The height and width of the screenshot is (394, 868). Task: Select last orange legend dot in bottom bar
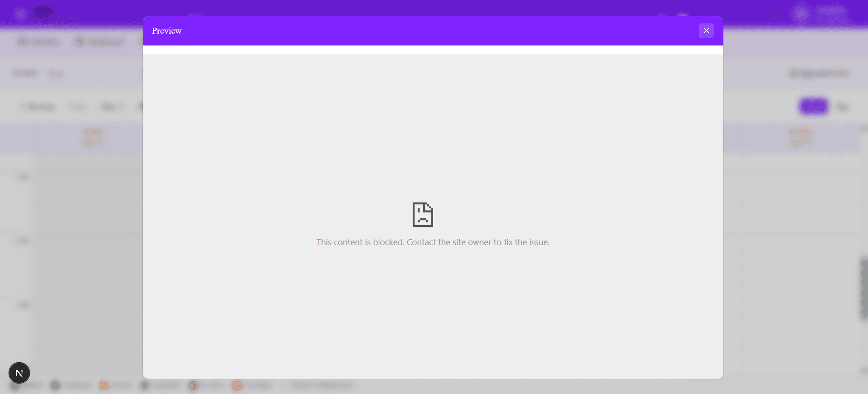point(237,385)
